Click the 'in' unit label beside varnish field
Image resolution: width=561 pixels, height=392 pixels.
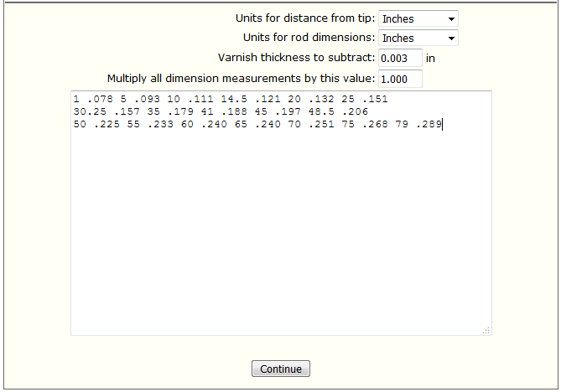tap(430, 59)
